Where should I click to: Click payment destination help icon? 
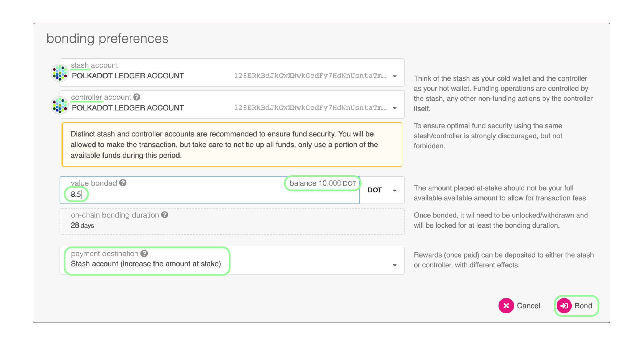(x=144, y=254)
